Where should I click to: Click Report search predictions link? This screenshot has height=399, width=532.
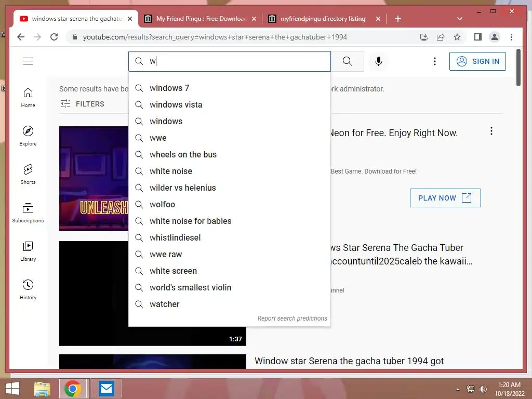pos(292,318)
